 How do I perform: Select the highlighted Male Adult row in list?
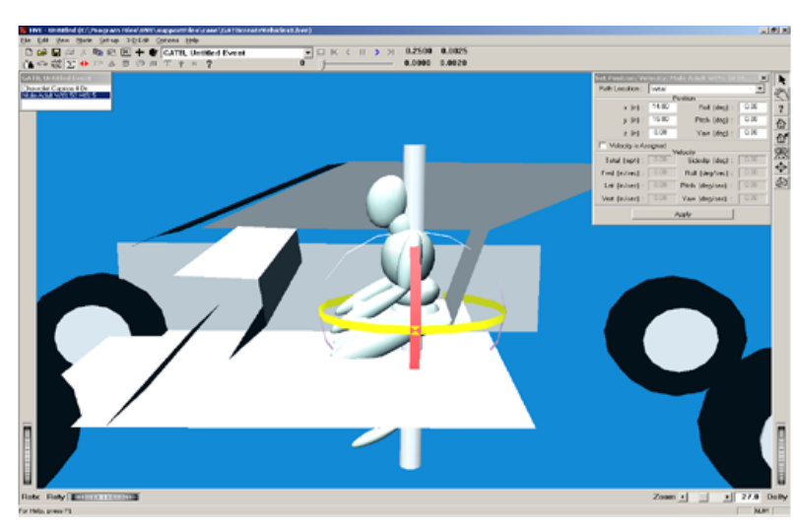click(x=65, y=96)
